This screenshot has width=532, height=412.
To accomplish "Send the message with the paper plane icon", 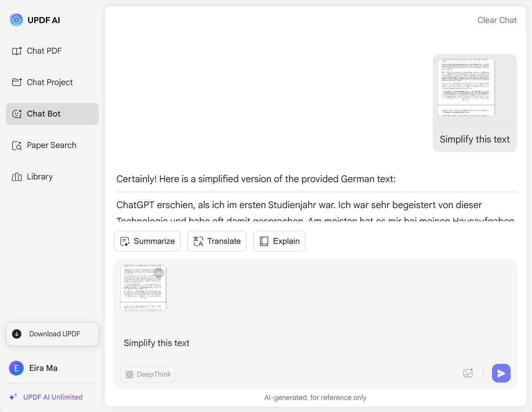I will pos(501,373).
